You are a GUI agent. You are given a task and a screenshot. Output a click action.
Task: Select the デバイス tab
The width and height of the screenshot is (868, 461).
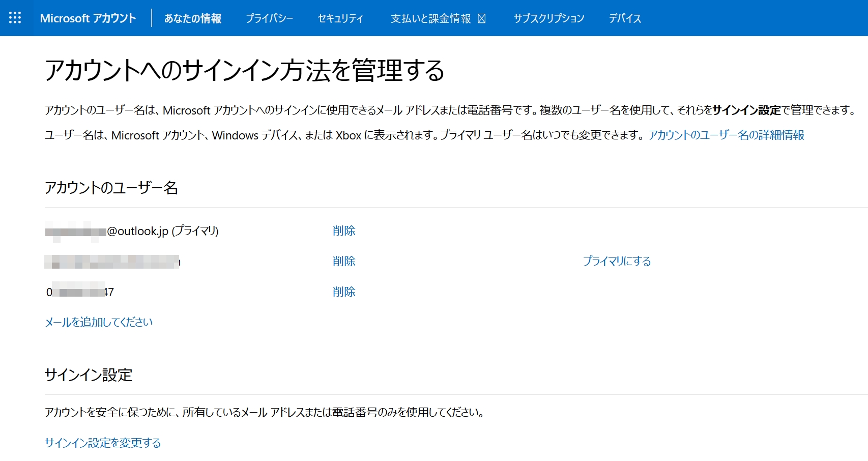click(x=625, y=18)
